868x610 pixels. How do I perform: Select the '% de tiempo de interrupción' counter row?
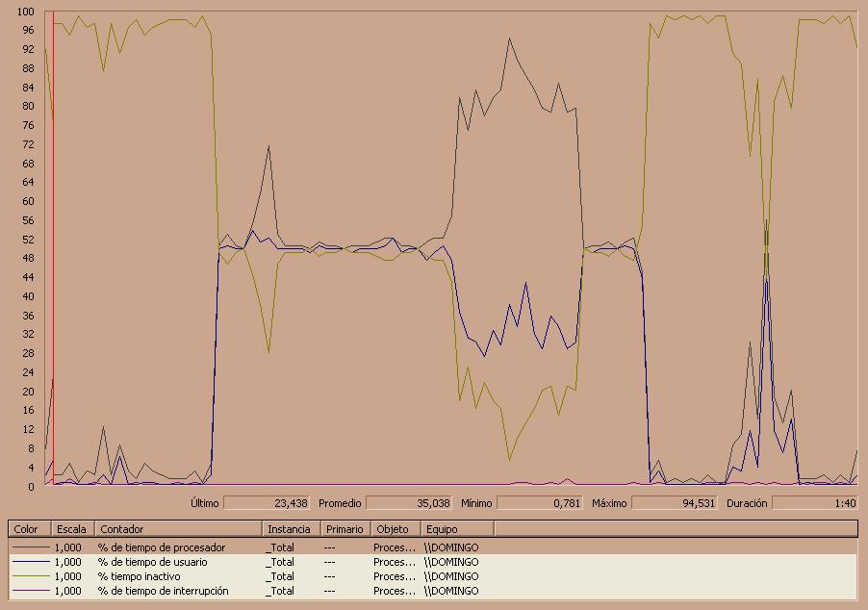(433, 591)
